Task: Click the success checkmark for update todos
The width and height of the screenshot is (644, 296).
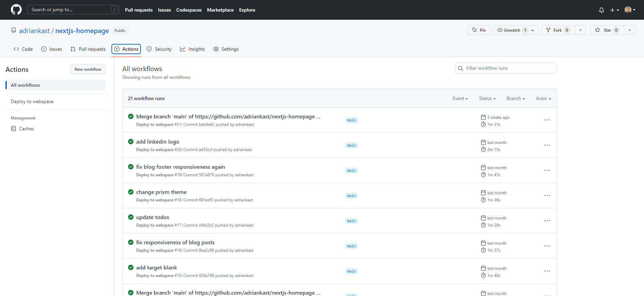Action: 131,217
